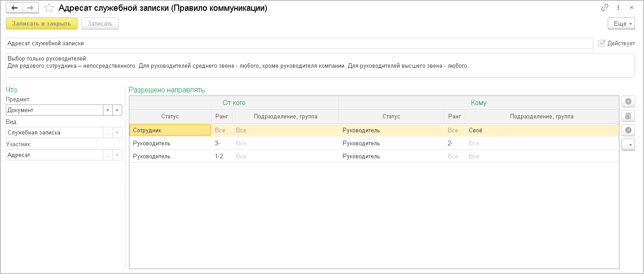644x274 pixels.
Task: Delete the selected rule row
Action: tap(628, 130)
